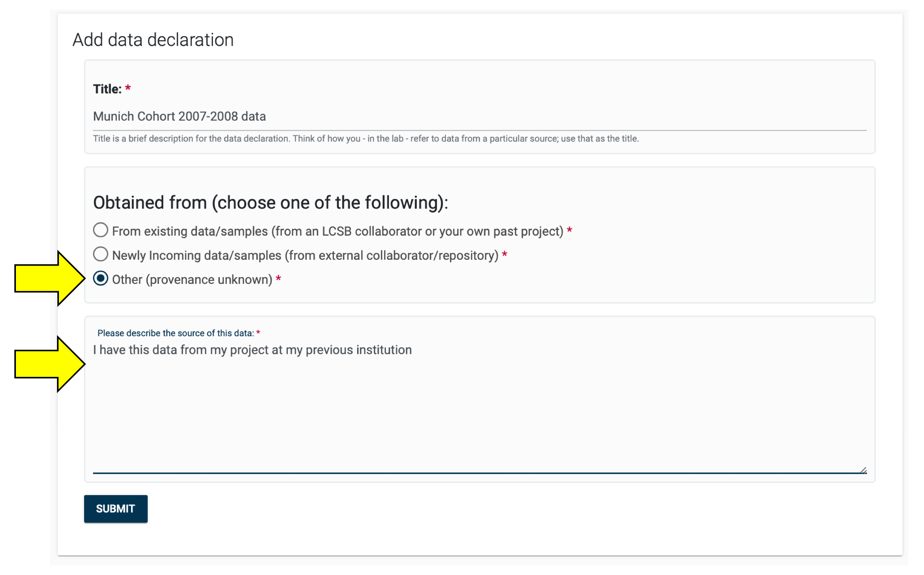Grab the textarea resize handle corner
Image resolution: width=924 pixels, height=575 pixels.
(x=863, y=470)
